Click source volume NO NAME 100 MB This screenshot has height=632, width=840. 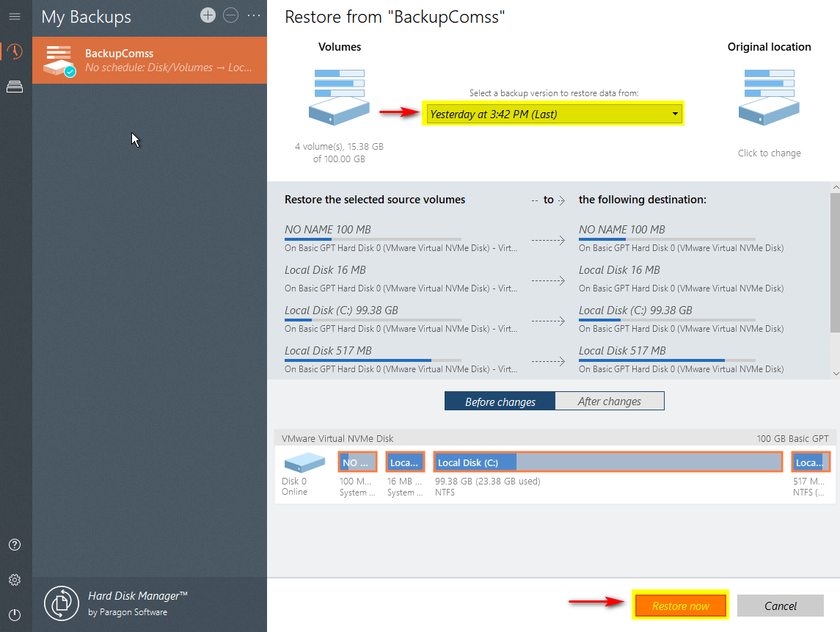coord(401,238)
